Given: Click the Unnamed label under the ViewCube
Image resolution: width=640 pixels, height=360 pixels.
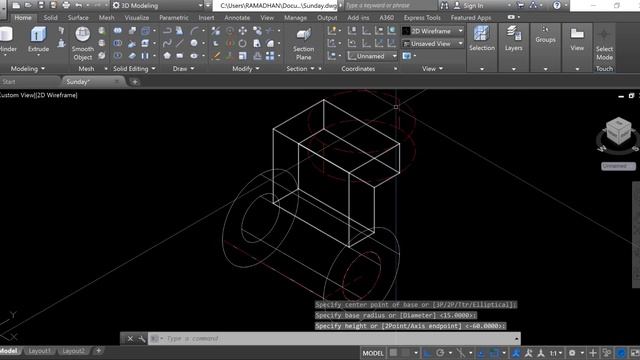Looking at the screenshot, I should [x=618, y=166].
